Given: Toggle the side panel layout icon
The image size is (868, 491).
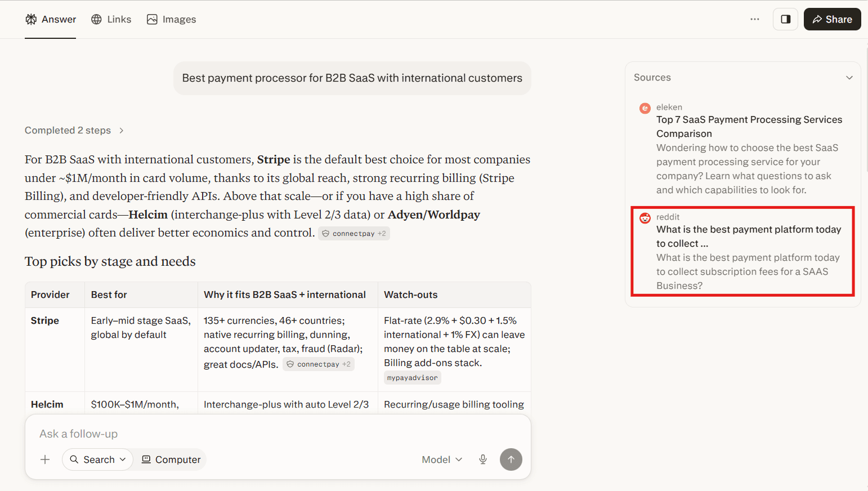Looking at the screenshot, I should coord(786,19).
